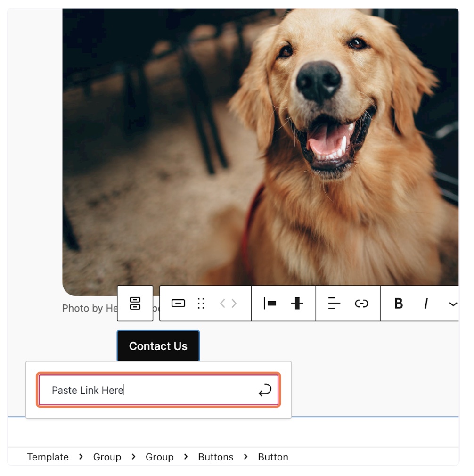Click the Paste Link Here input field
The image size is (474, 476).
146,390
